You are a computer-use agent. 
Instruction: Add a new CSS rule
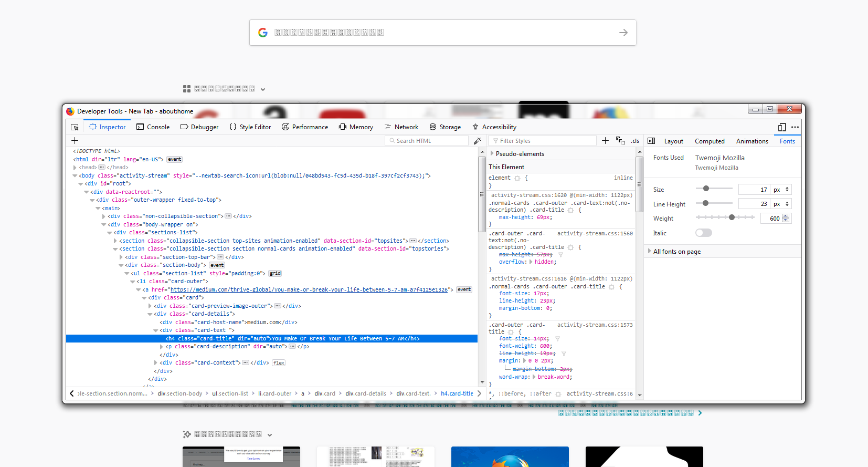tap(605, 141)
